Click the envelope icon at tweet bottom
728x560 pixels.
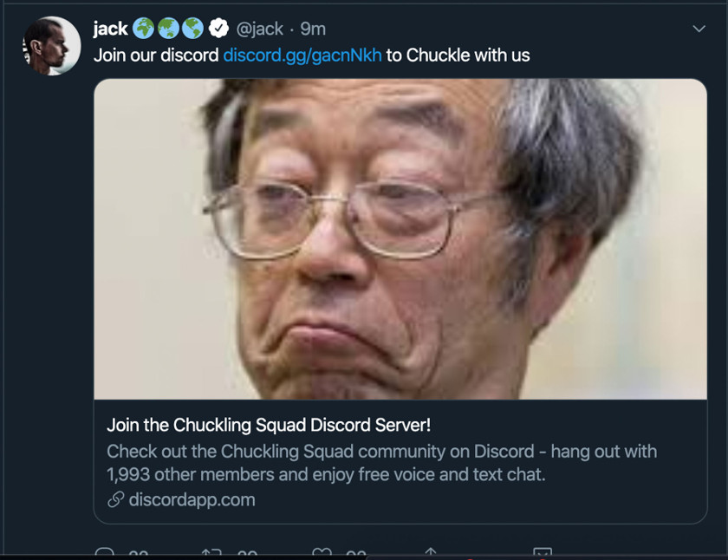click(x=543, y=552)
